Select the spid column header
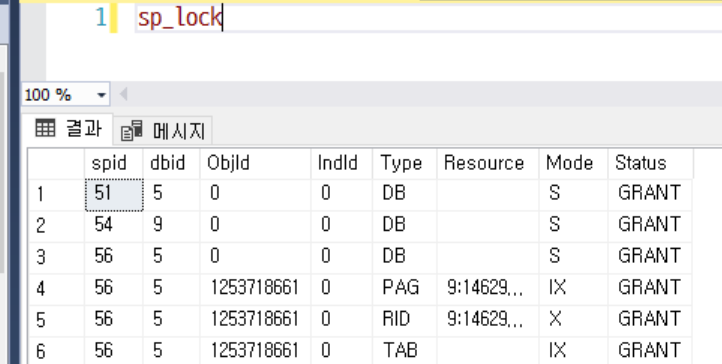This screenshot has height=364, width=722. pyautogui.click(x=114, y=163)
